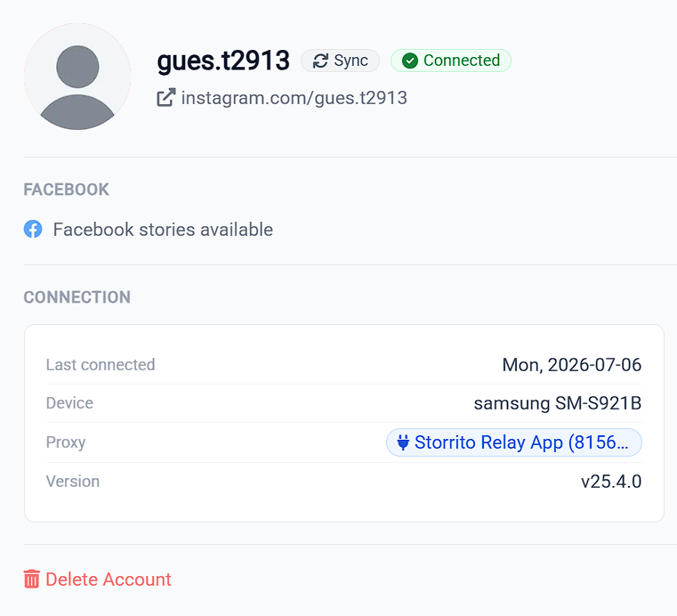Click the Sync button
This screenshot has width=677, height=616.
click(340, 61)
